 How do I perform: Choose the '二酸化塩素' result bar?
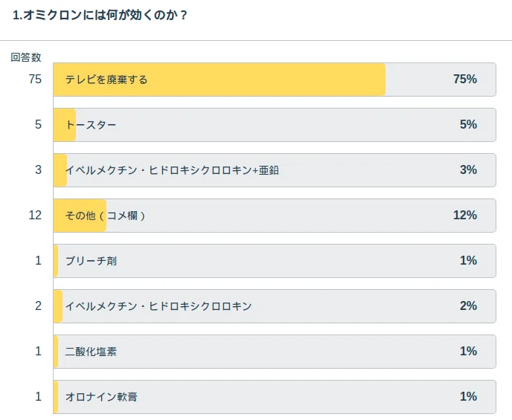(x=275, y=351)
